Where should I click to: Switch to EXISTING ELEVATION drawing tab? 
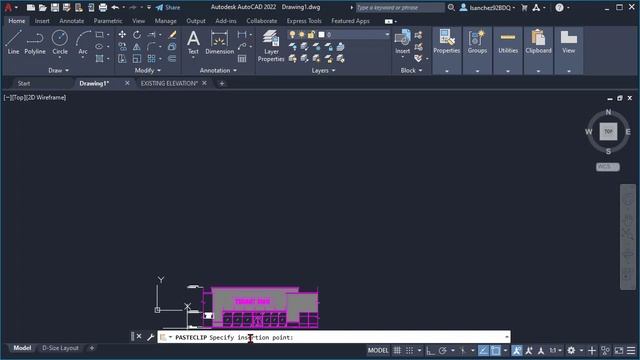click(169, 83)
